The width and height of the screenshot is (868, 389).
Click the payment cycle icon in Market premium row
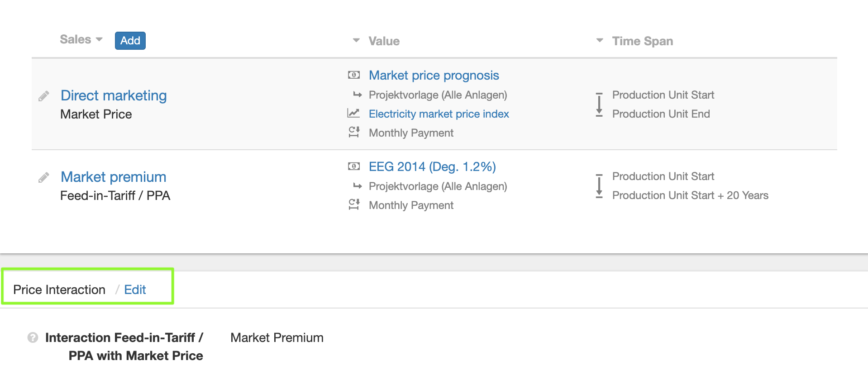point(354,204)
